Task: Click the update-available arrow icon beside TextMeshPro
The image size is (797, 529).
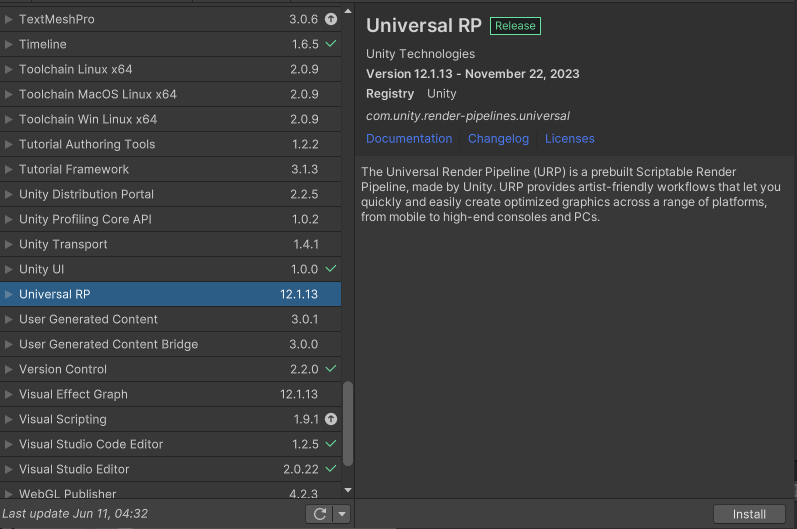Action: coord(331,19)
